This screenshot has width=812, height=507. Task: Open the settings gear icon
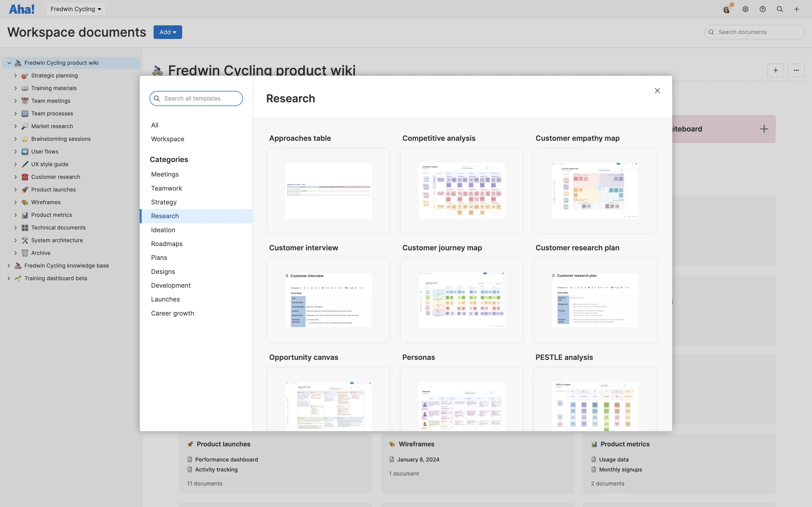[745, 9]
